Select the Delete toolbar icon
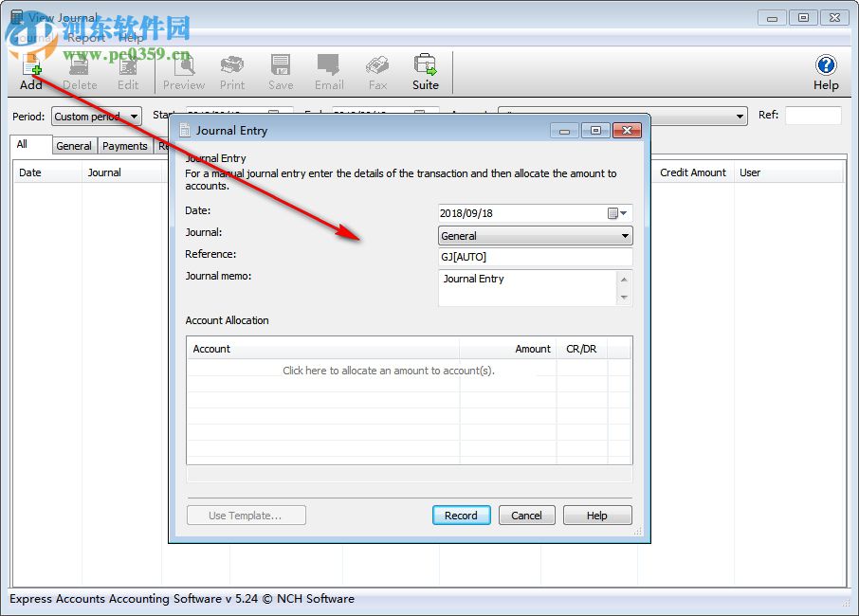 pyautogui.click(x=80, y=71)
